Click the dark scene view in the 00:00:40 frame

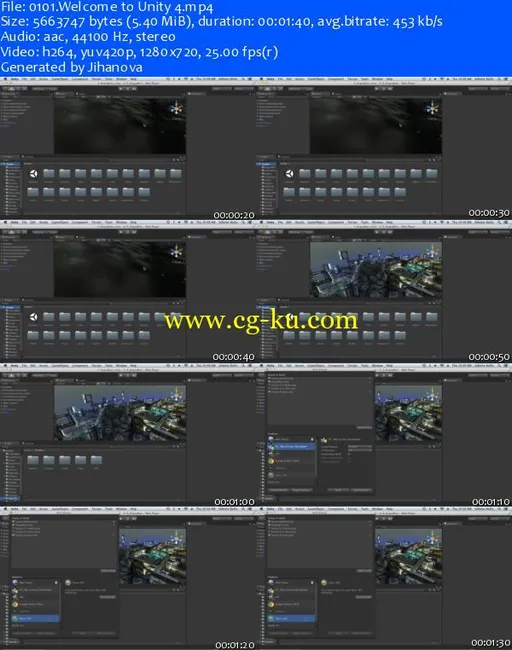click(119, 269)
